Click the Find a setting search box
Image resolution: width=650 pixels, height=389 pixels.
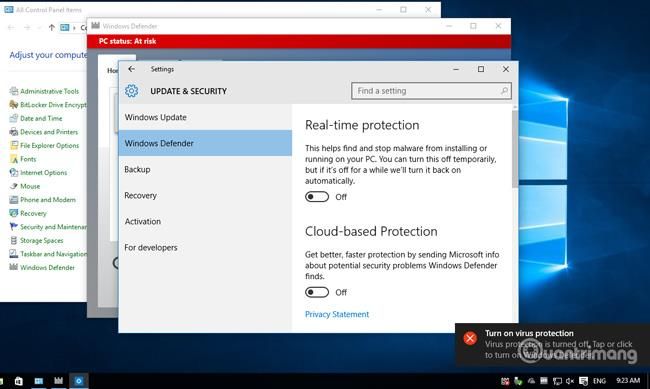[431, 91]
